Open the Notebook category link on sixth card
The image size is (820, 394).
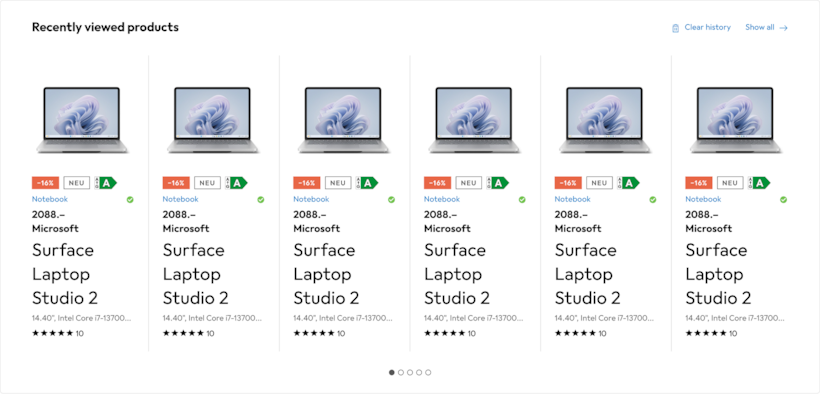pos(703,199)
